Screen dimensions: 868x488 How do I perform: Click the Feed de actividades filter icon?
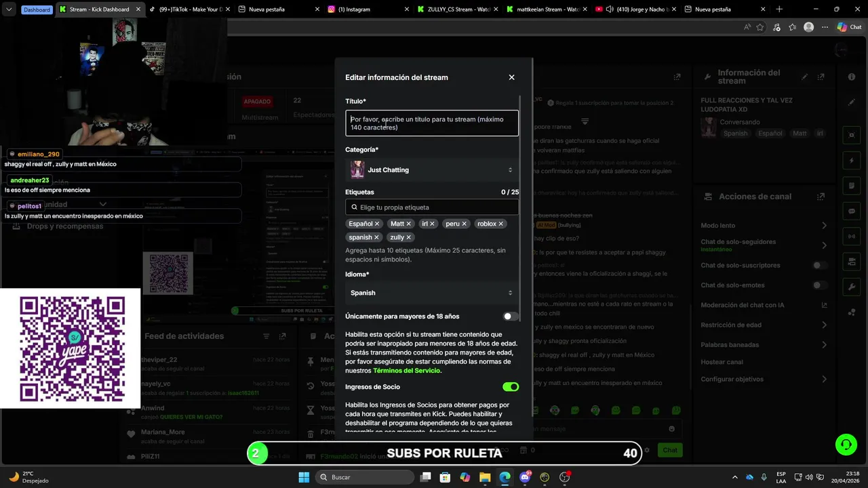pos(266,336)
